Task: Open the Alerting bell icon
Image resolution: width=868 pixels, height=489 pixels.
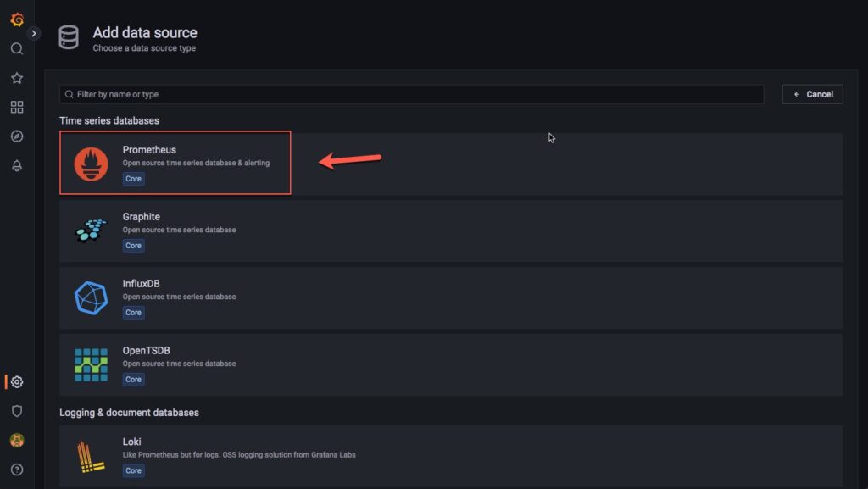Action: pos(17,165)
